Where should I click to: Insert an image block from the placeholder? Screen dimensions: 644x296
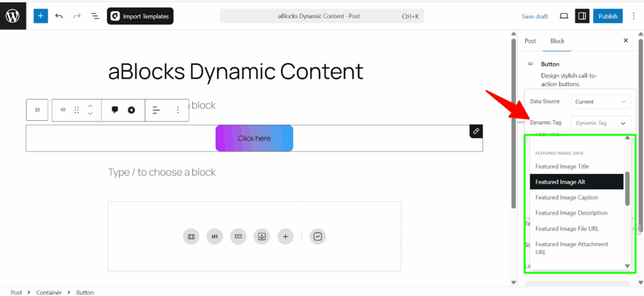click(x=262, y=236)
